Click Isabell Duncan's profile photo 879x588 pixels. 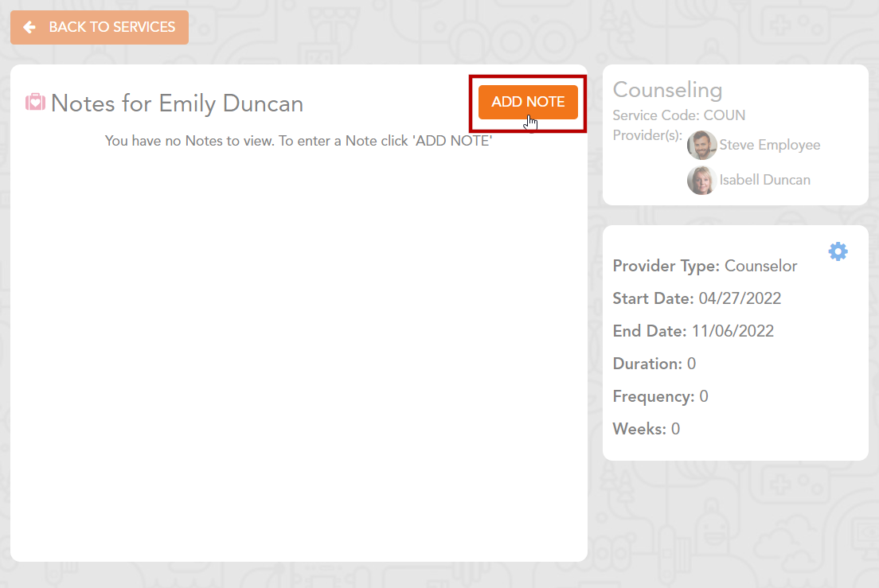pyautogui.click(x=701, y=180)
